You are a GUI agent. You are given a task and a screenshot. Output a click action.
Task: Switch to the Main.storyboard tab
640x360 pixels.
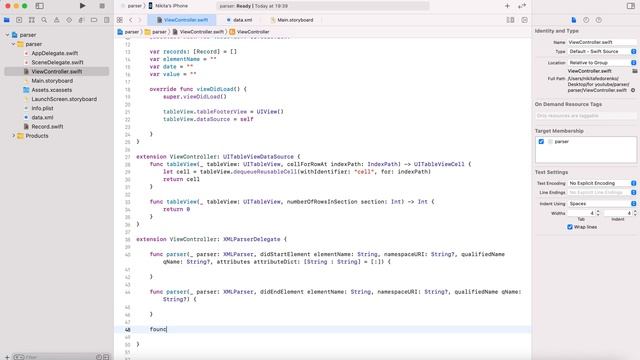pos(291,20)
